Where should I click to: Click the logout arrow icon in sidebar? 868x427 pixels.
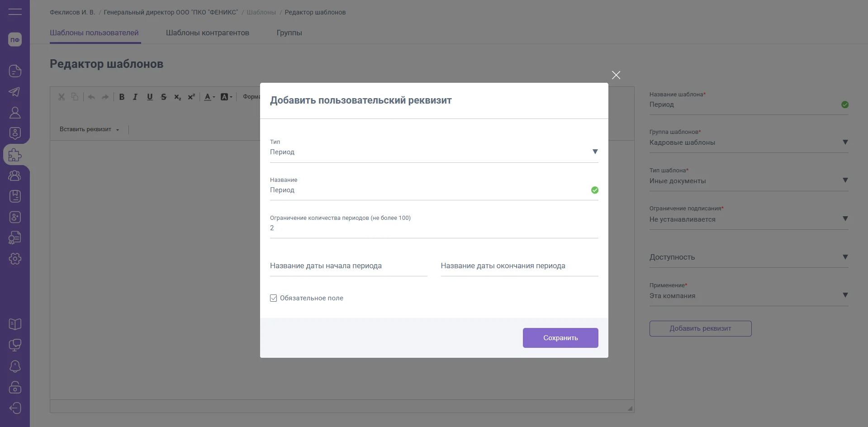[14, 408]
